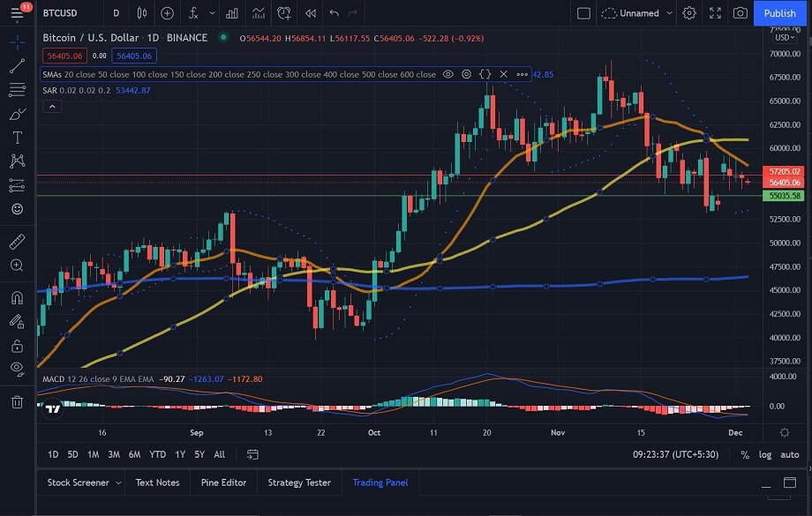Image resolution: width=812 pixels, height=516 pixels.
Task: Open the indicator templates icon
Action: [258, 13]
